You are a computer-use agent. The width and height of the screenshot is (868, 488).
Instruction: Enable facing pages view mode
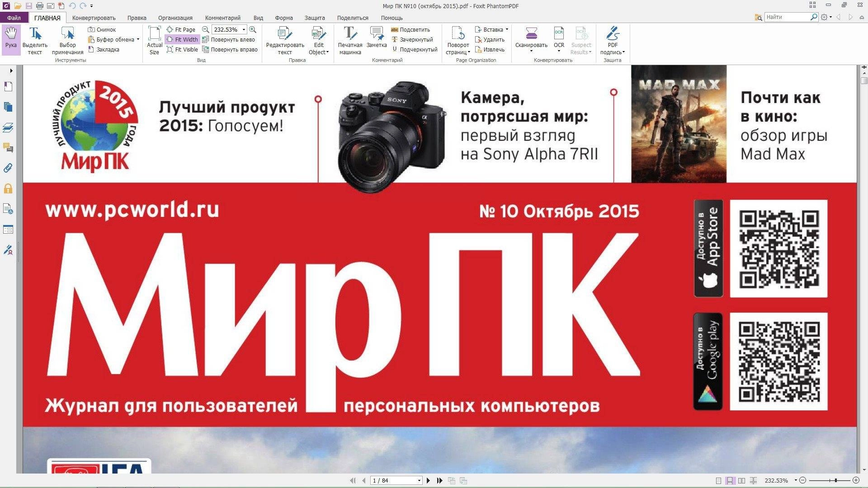coord(741,480)
